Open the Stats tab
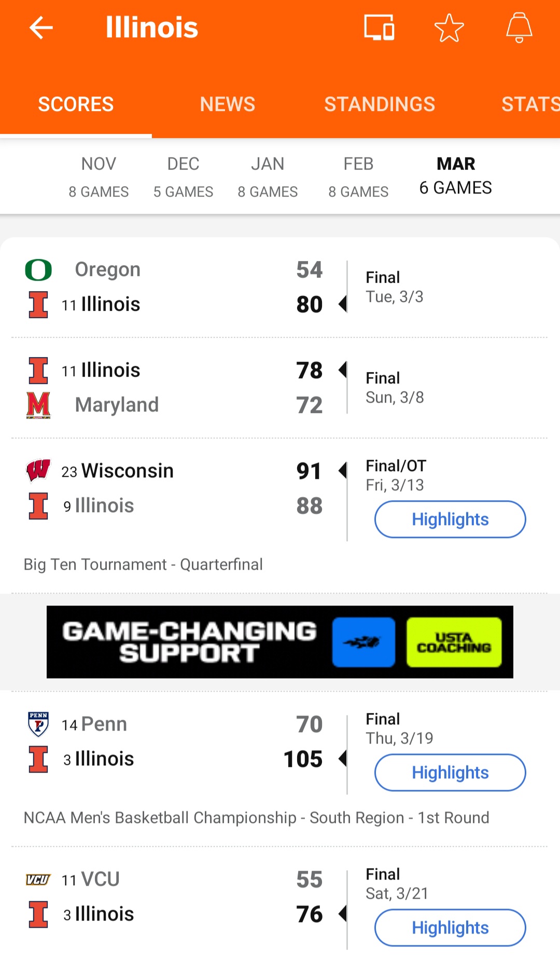 [x=530, y=104]
